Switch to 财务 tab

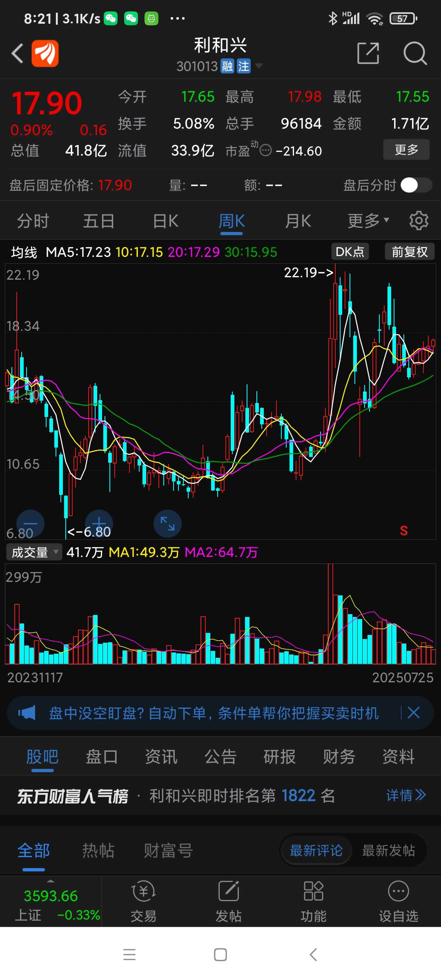click(339, 757)
